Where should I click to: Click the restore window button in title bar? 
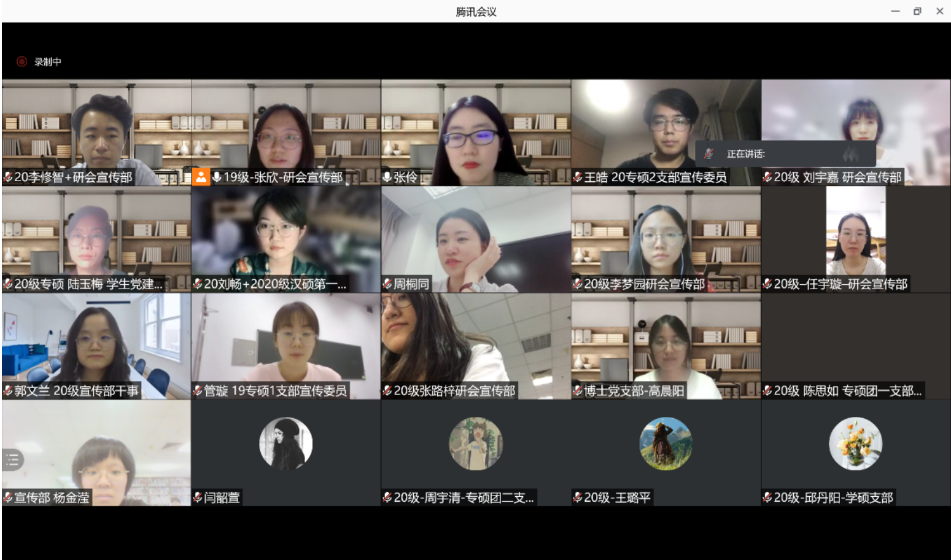(x=917, y=11)
